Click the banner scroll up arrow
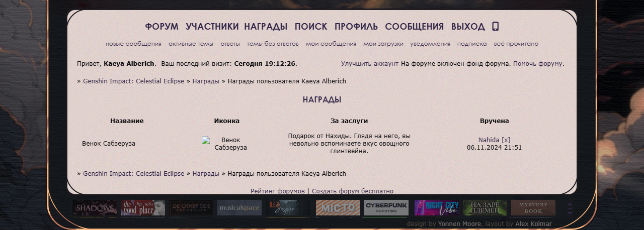 point(570,205)
